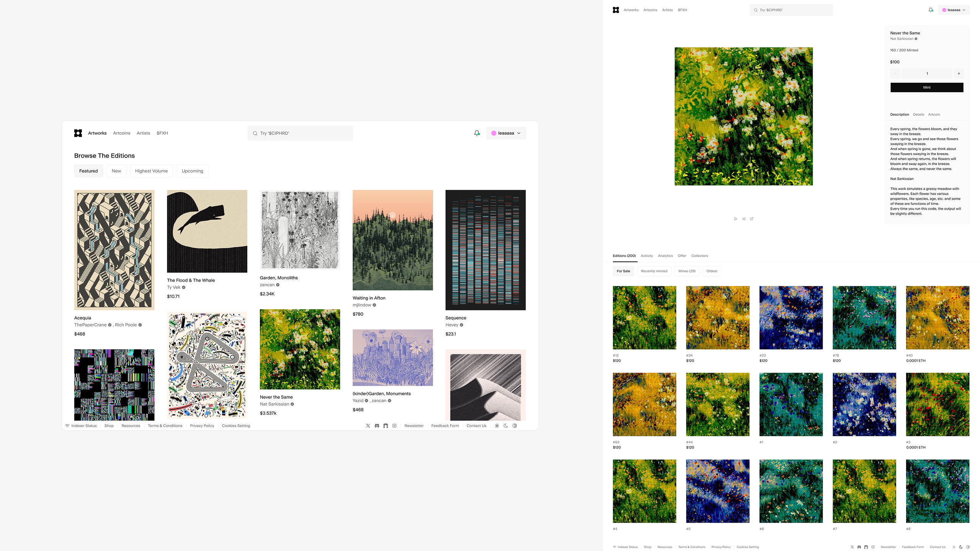This screenshot has width=980, height=551.
Task: Click the search magnifier icon in the browse panel
Action: 255,133
